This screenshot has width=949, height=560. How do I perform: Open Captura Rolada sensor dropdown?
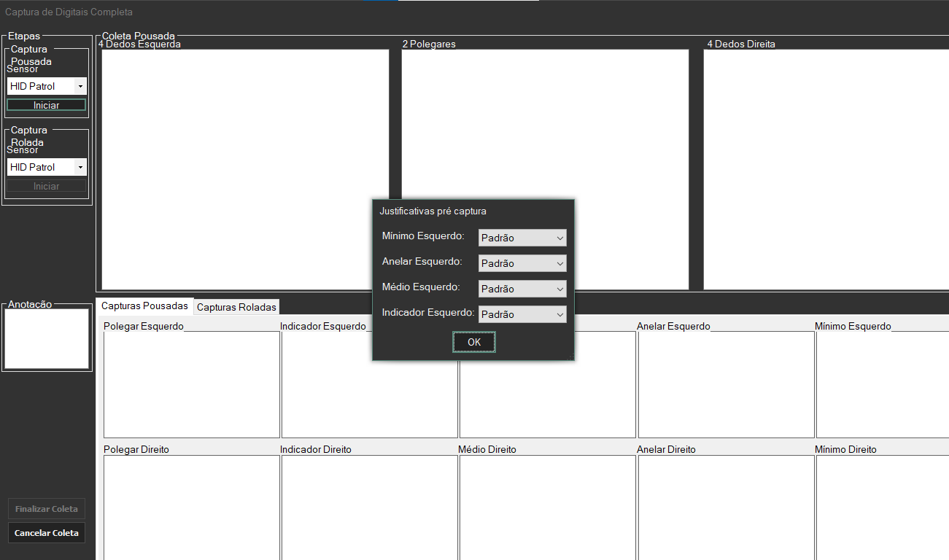tap(47, 167)
